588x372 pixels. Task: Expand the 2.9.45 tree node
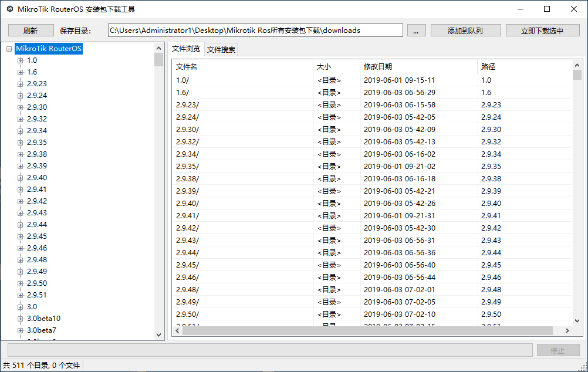click(x=21, y=236)
